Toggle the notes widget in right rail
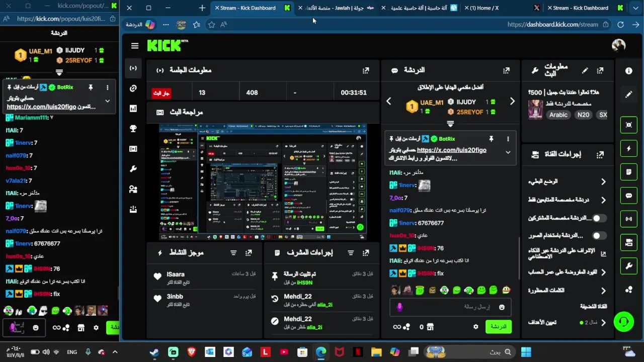The image size is (644, 362). coord(629,172)
